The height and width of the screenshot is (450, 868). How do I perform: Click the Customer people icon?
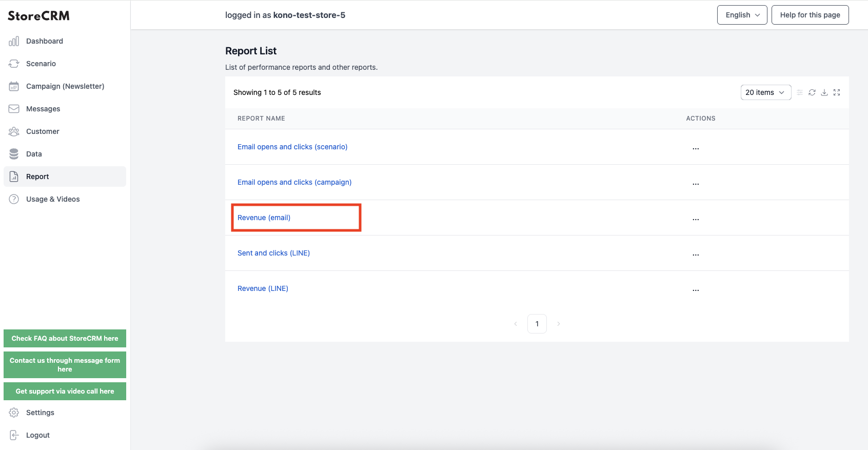14,131
